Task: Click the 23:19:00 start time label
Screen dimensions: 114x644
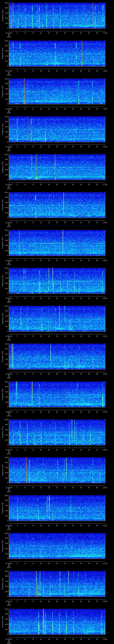Action: (x=9, y=147)
